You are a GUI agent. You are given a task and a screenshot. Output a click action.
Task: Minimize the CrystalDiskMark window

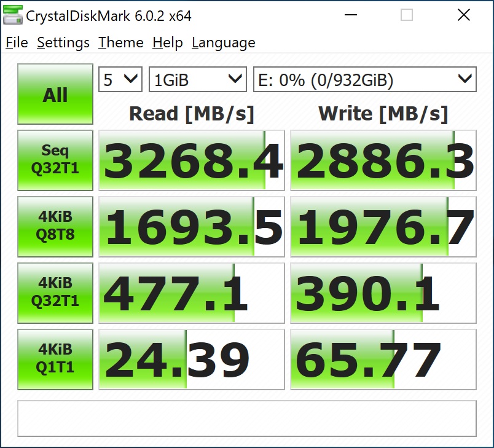point(351,15)
